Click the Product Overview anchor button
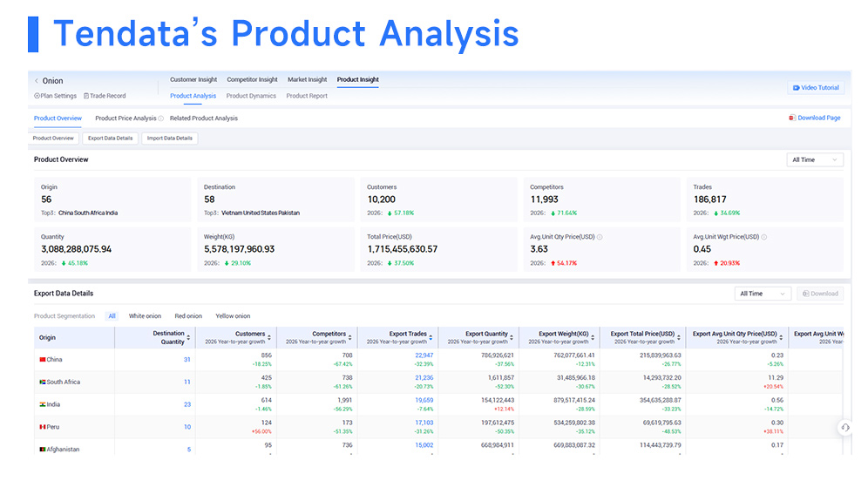Viewport: 868px width, 494px height. [x=53, y=139]
